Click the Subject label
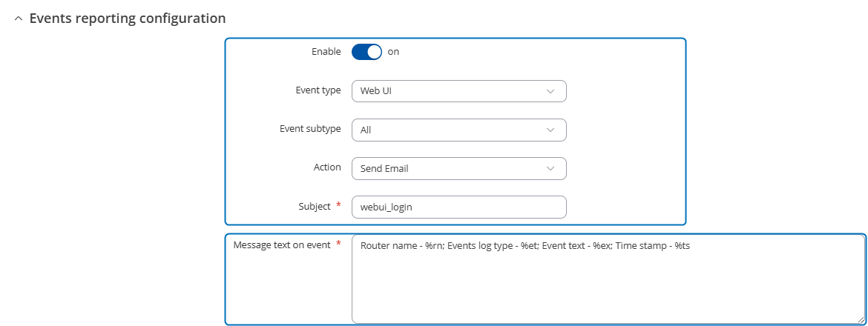 pos(315,206)
